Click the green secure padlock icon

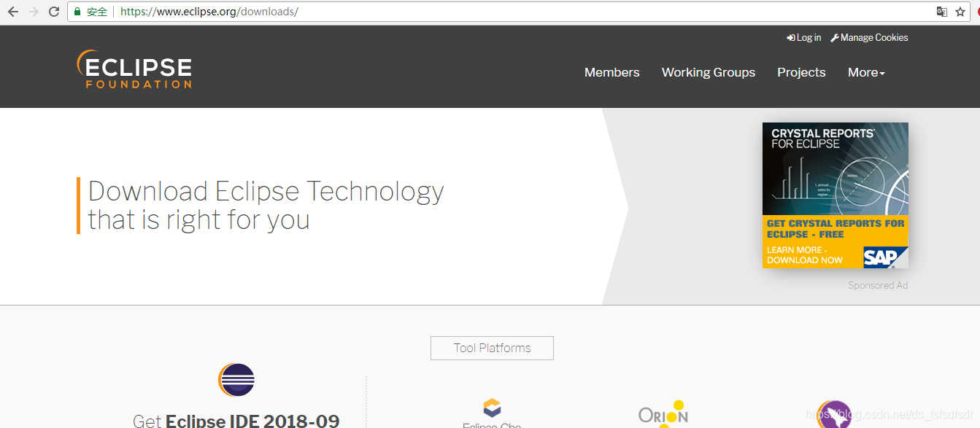(77, 12)
